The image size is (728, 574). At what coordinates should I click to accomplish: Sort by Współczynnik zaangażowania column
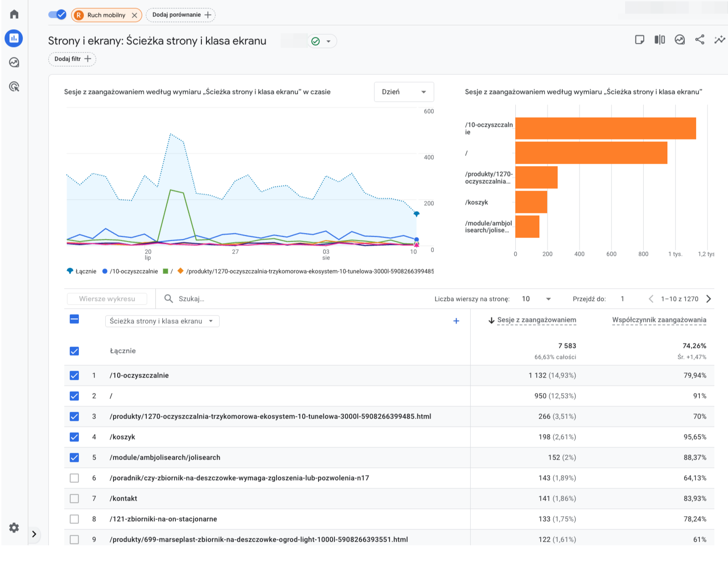659,320
